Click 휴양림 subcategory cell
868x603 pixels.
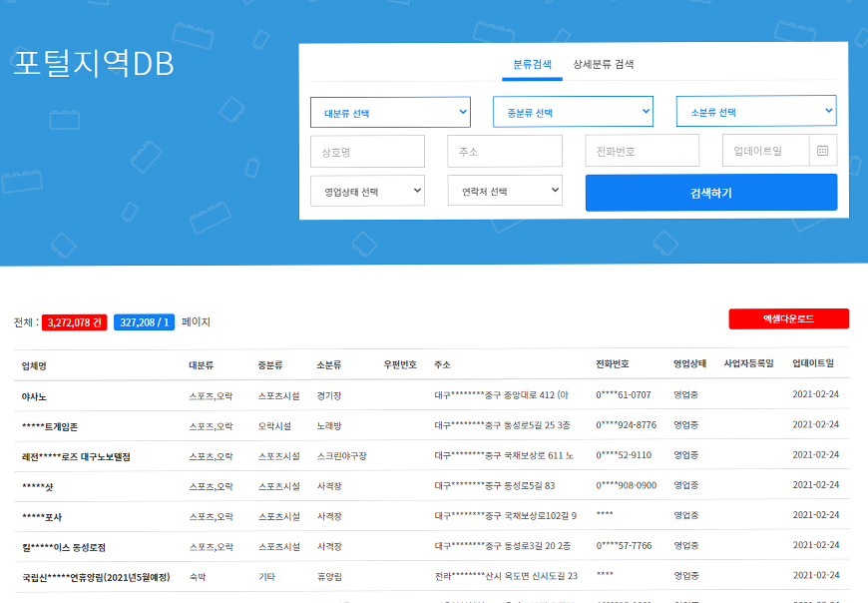pyautogui.click(x=329, y=576)
